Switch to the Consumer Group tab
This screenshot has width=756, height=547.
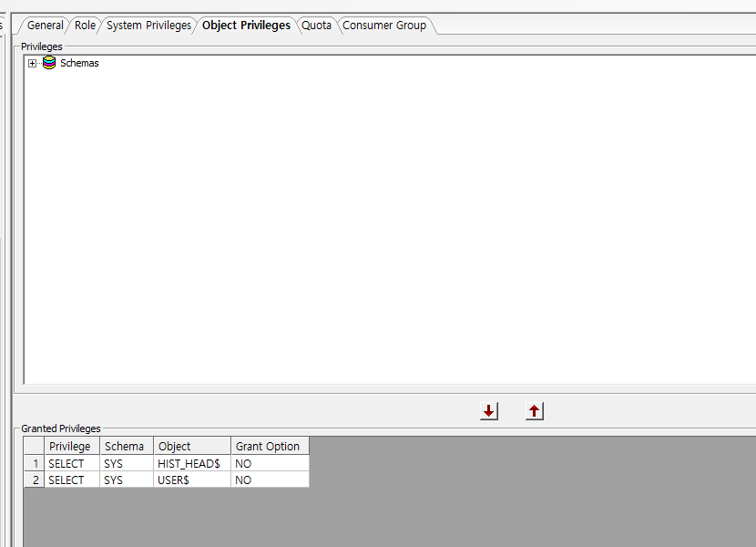coord(383,26)
